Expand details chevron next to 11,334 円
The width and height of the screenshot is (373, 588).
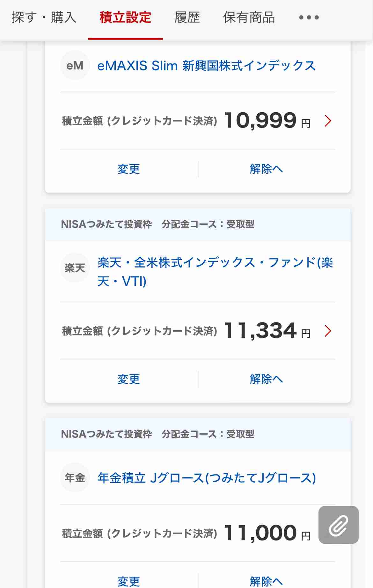328,331
